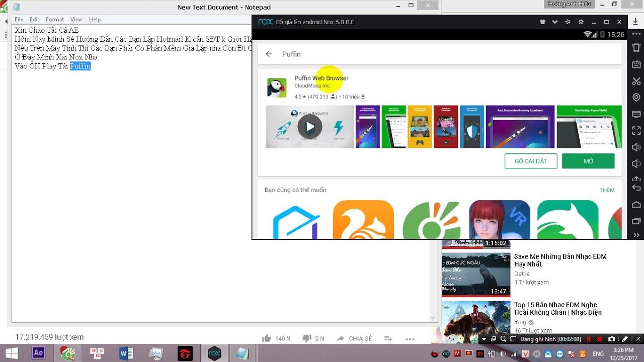Click the Nox skin shirt icon in title bar
The width and height of the screenshot is (644, 362).
tap(542, 22)
